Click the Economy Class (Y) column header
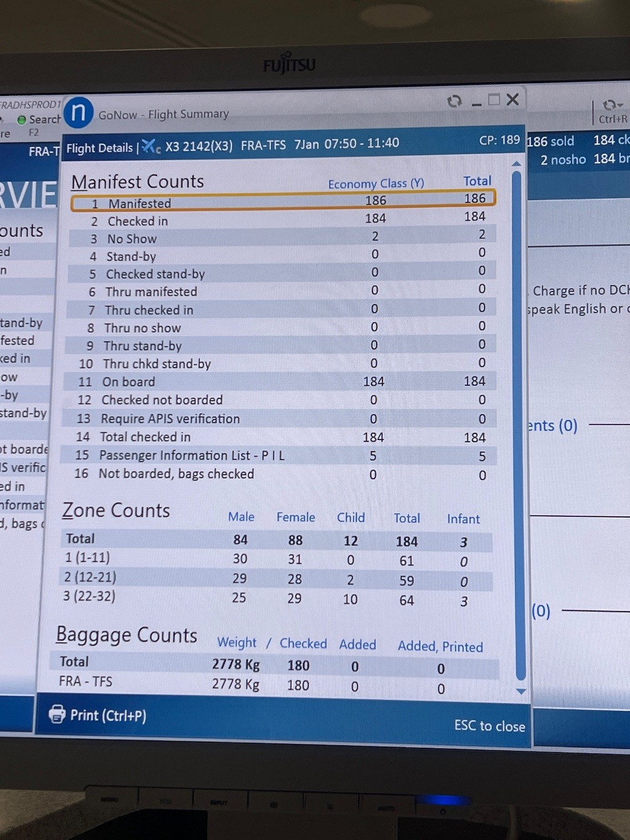 (376, 183)
